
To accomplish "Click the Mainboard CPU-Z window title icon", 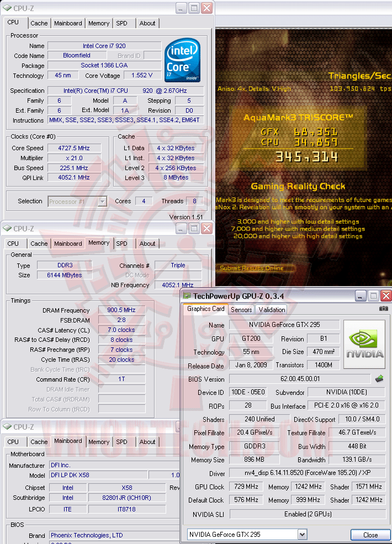I will pyautogui.click(x=7, y=426).
